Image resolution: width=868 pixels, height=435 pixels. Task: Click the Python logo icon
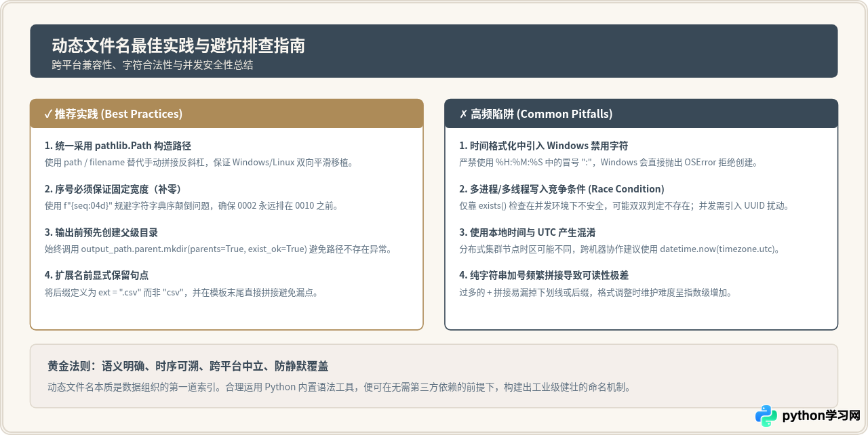[766, 415]
